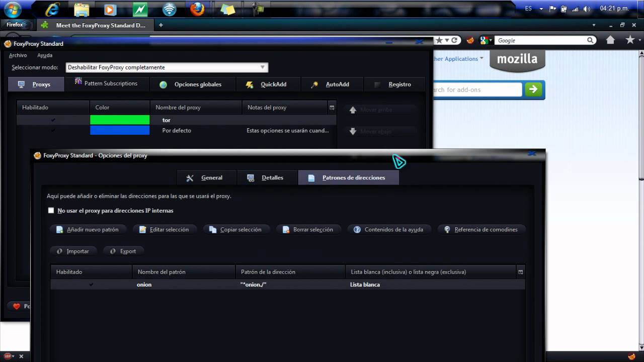Click the FoxyProxy fox icon in the navigation toolbar

coord(470,40)
